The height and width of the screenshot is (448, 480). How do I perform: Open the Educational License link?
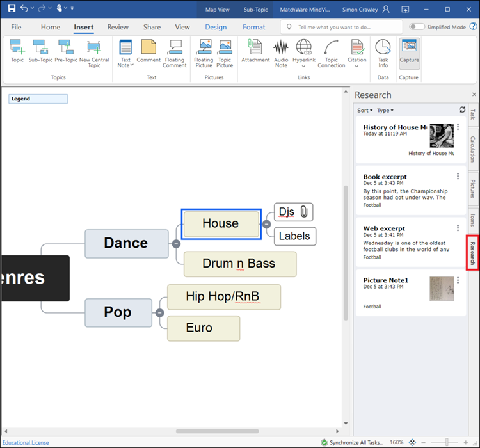(26, 442)
